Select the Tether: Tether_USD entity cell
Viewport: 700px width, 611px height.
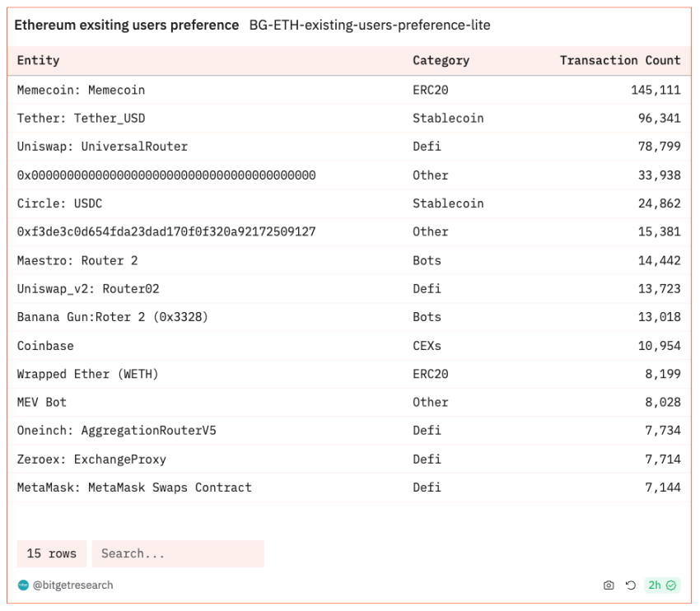(81, 119)
